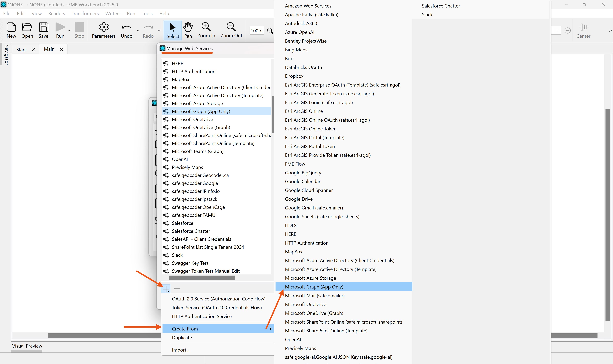Click the New workspace icon
Screen dimensions: 613x364
point(11,27)
